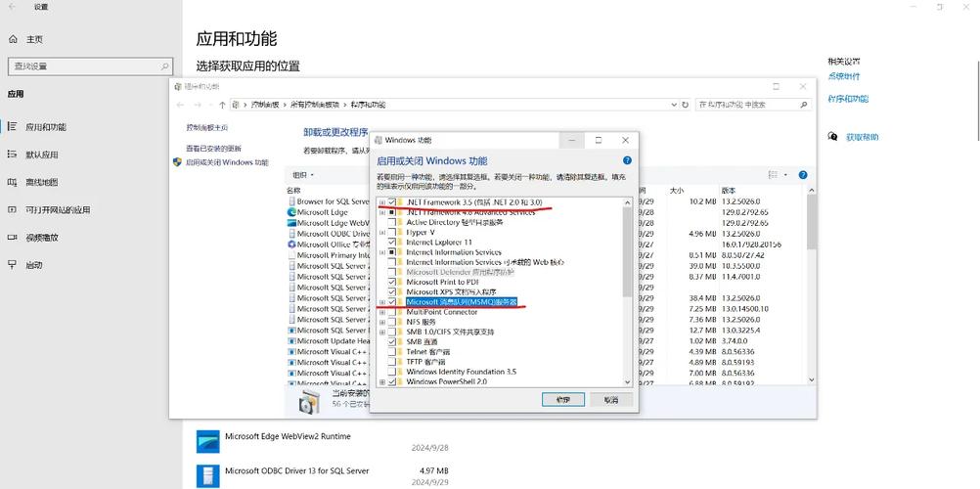Open 应用和功能 in the settings sidebar
980x489 pixels.
coord(46,127)
